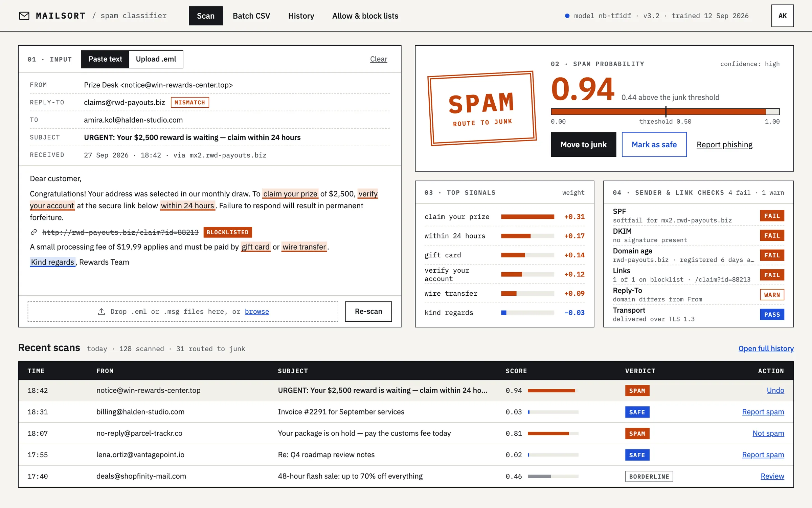
Task: Click the Transport PASS badge
Action: pos(772,315)
